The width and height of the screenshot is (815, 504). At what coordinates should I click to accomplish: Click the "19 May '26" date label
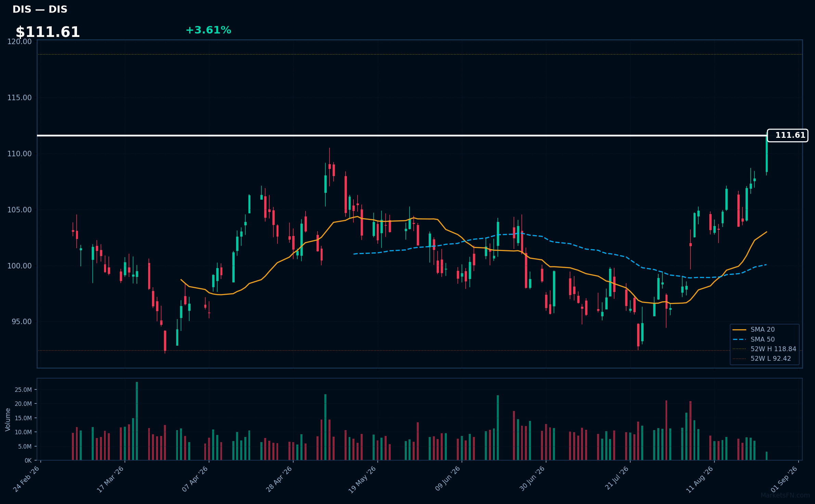[362, 479]
